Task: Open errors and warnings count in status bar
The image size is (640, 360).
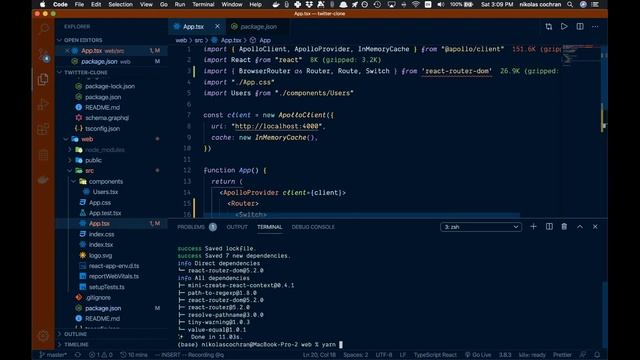Action: pos(101,355)
